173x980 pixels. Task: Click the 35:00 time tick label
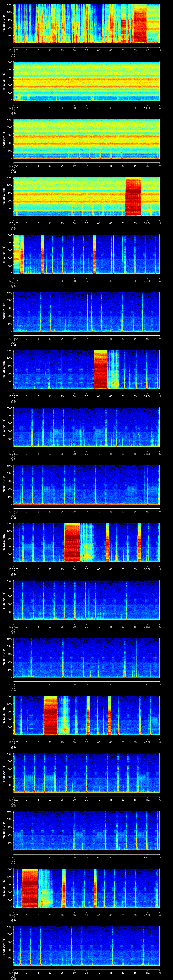click(147, 454)
